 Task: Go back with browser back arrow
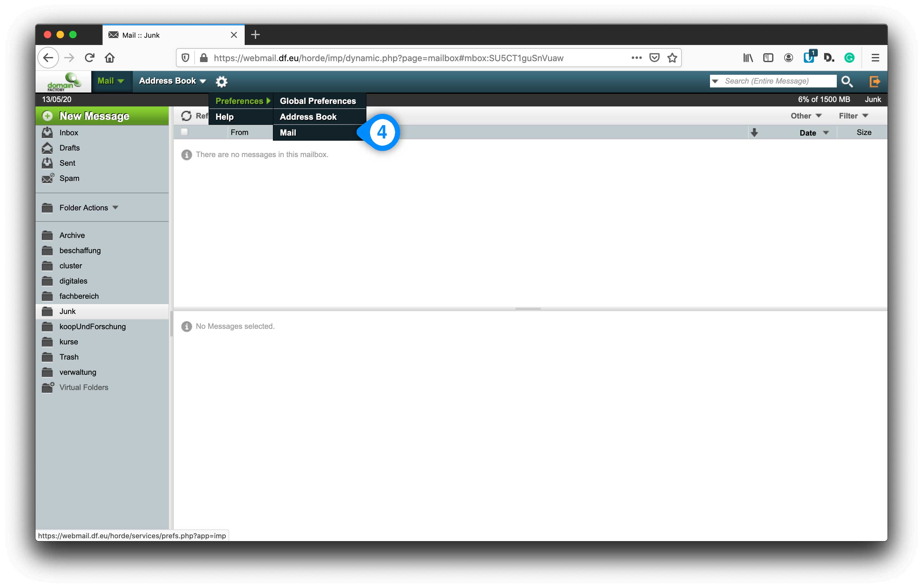point(48,58)
